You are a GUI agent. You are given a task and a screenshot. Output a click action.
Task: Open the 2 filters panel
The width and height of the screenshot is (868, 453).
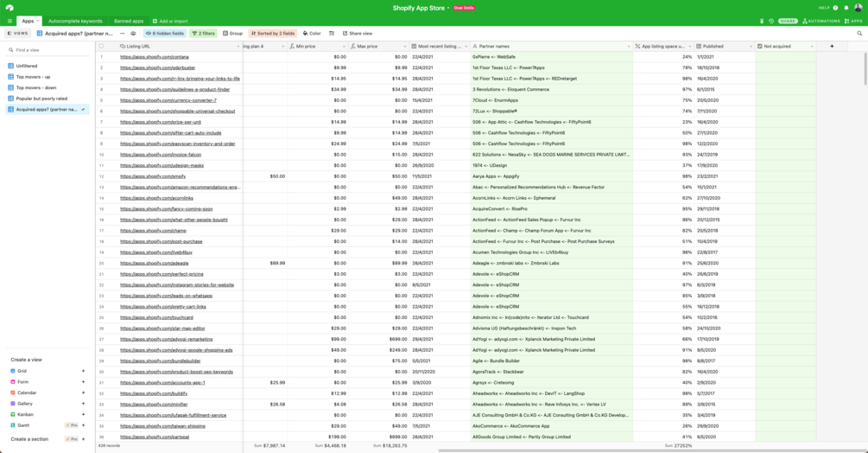point(203,33)
